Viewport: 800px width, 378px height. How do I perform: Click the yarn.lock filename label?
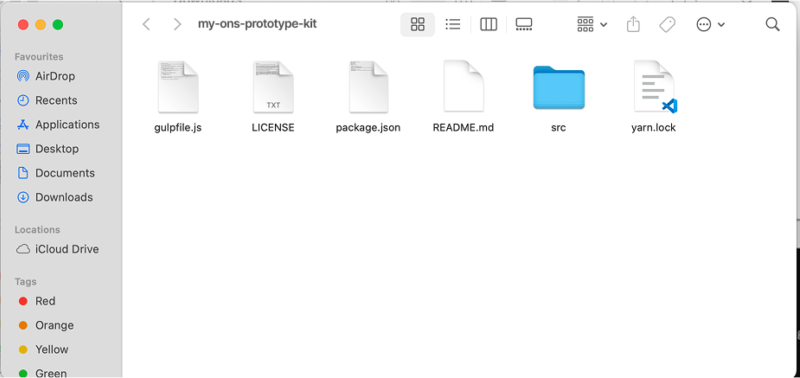click(654, 128)
